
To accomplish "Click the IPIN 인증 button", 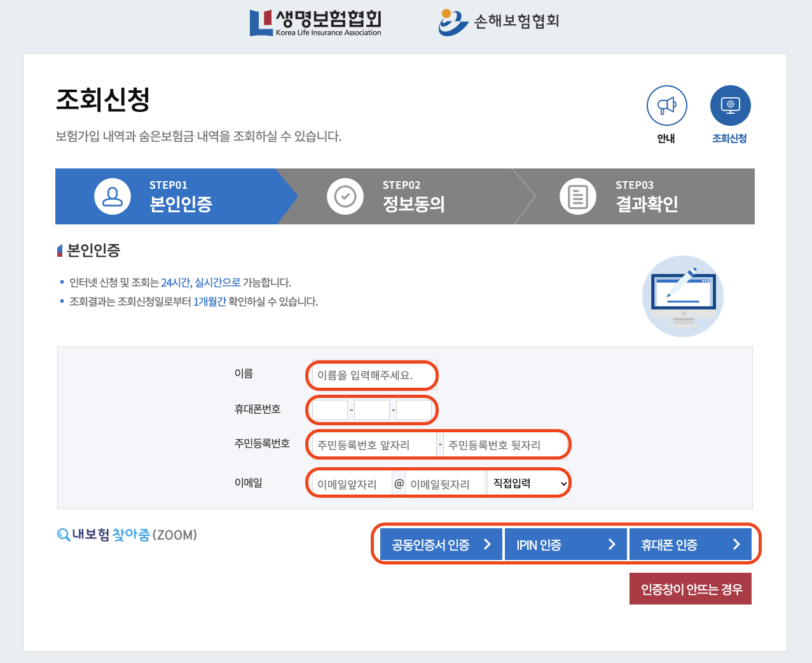I will click(x=565, y=543).
